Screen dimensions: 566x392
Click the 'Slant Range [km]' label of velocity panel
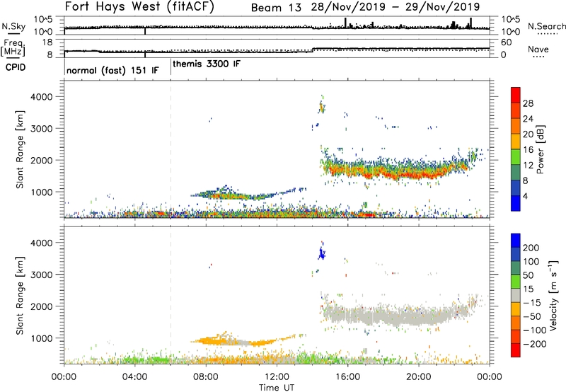pos(20,296)
